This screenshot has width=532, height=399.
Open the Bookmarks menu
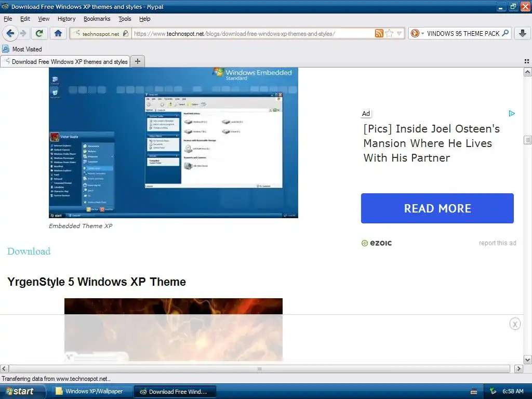[97, 19]
